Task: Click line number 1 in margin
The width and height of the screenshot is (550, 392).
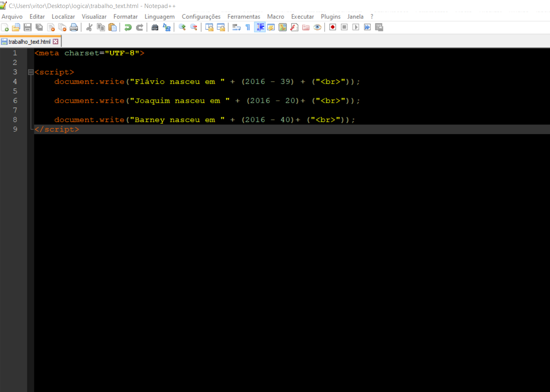Action: (x=15, y=53)
